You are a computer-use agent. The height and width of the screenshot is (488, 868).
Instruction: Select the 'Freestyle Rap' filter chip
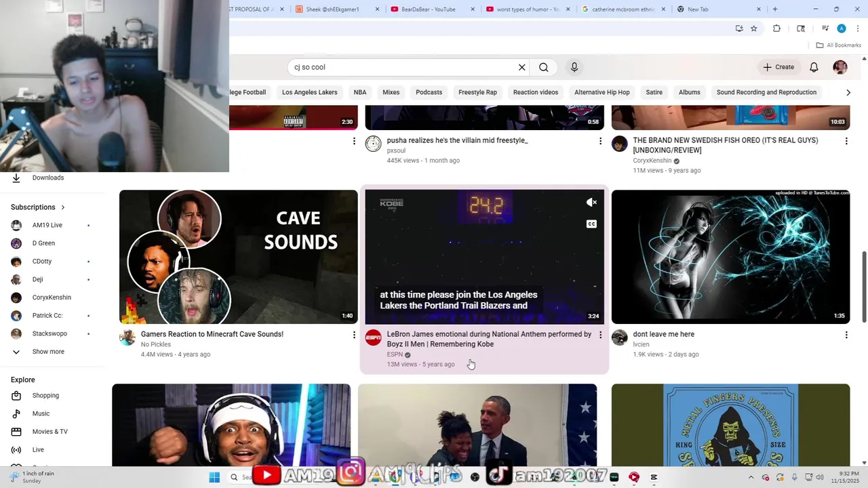[x=477, y=92]
